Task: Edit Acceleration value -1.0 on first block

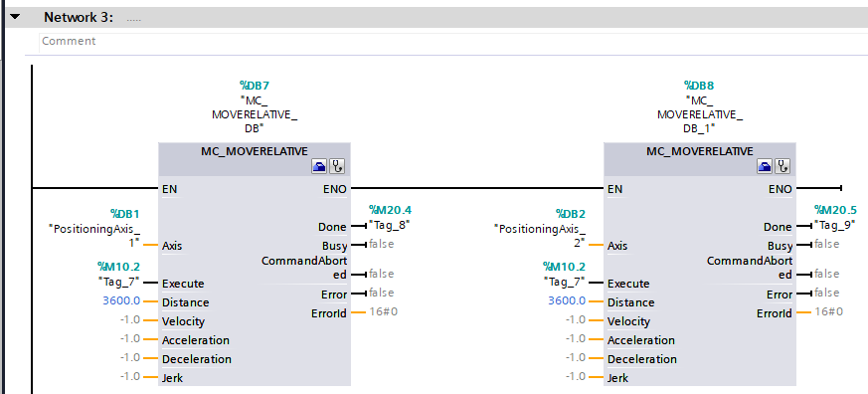Action: tap(130, 338)
